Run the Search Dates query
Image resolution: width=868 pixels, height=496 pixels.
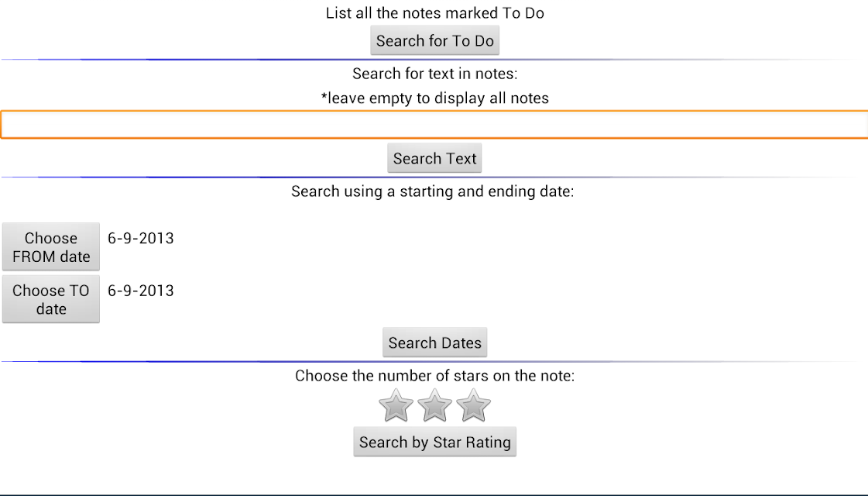pos(434,343)
